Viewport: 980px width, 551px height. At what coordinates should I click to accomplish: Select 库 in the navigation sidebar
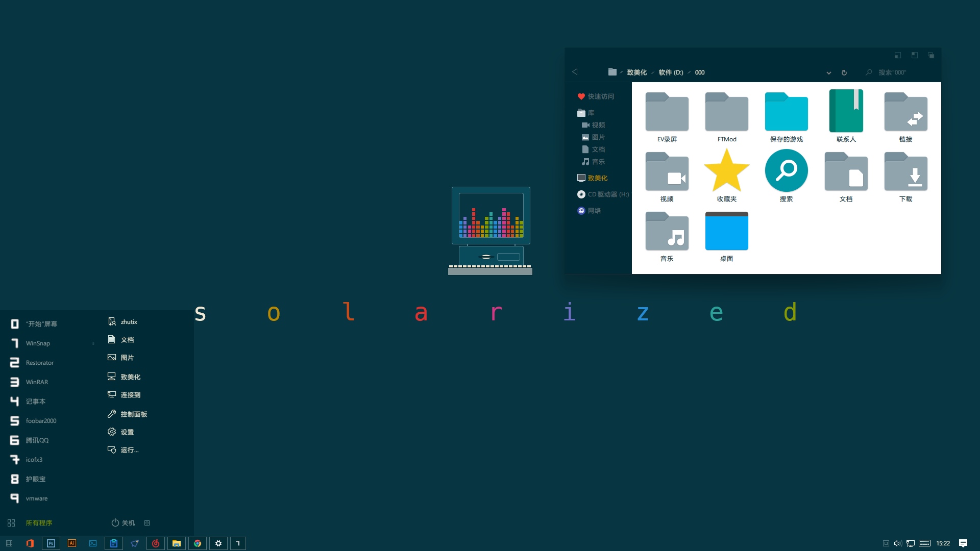[586, 113]
